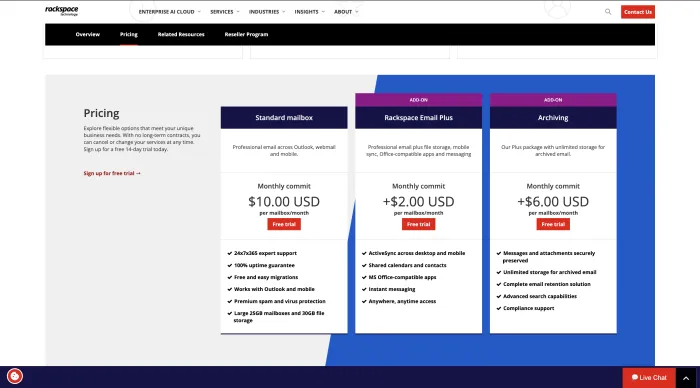The width and height of the screenshot is (700, 388).
Task: Click the Archiving card header
Action: [x=553, y=118]
